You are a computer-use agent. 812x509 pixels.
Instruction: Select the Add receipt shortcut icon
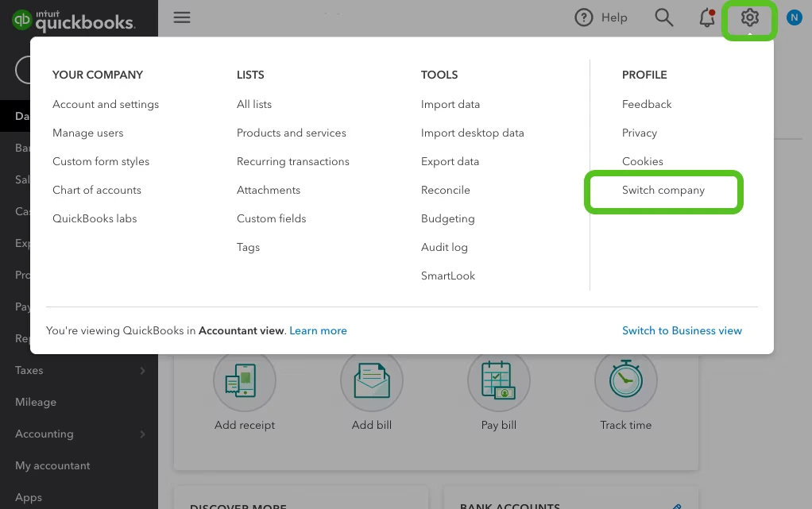point(244,380)
